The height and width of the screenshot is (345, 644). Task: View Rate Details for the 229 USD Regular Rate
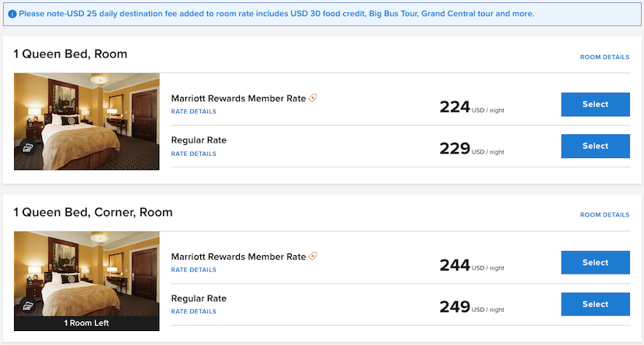click(x=193, y=154)
